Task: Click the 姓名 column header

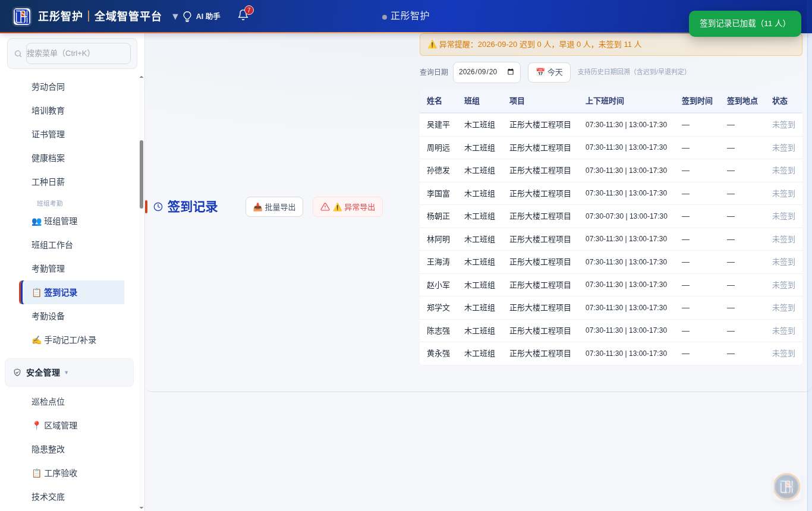Action: 435,101
